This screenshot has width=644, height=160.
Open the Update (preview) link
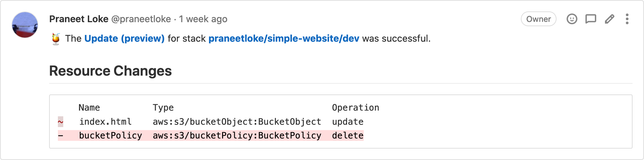point(124,39)
